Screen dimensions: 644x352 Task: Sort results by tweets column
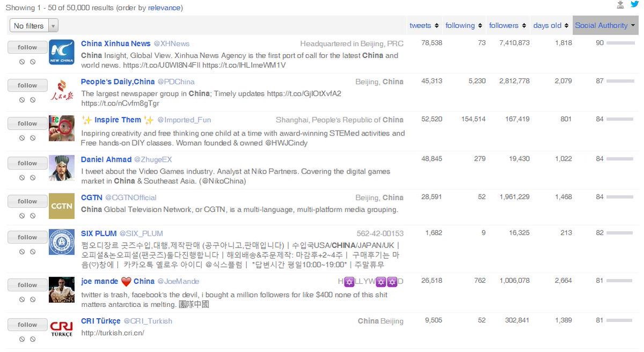424,25
